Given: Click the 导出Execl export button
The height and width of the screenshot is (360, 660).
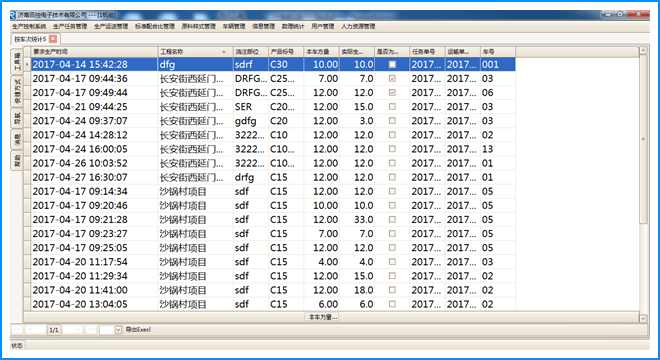Looking at the screenshot, I should 138,330.
